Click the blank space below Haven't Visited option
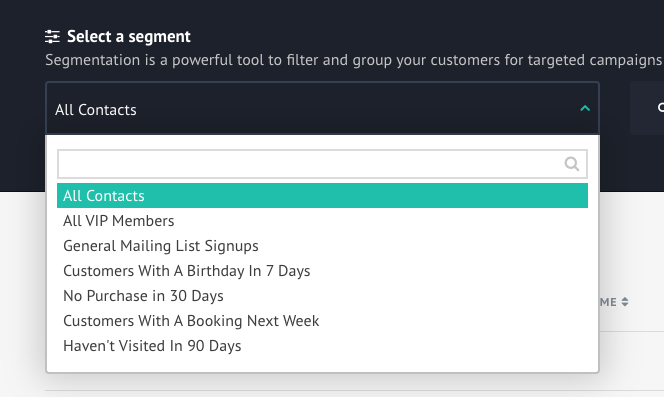This screenshot has height=397, width=664. (322, 364)
